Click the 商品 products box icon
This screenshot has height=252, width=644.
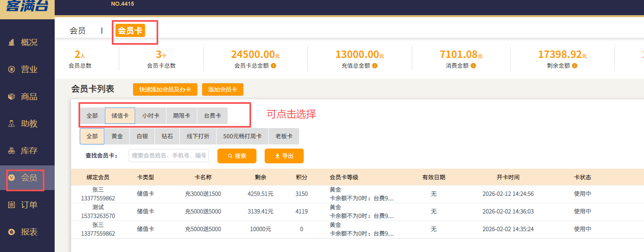(x=12, y=96)
